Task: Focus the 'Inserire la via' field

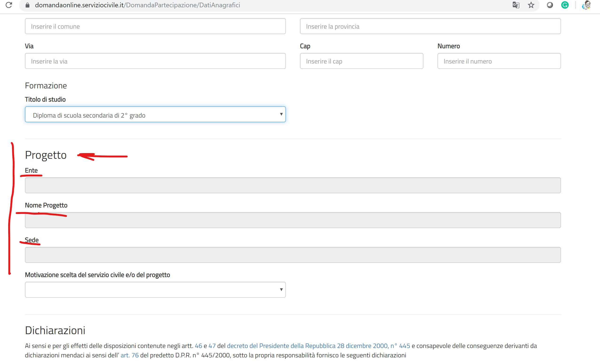Action: 155,61
